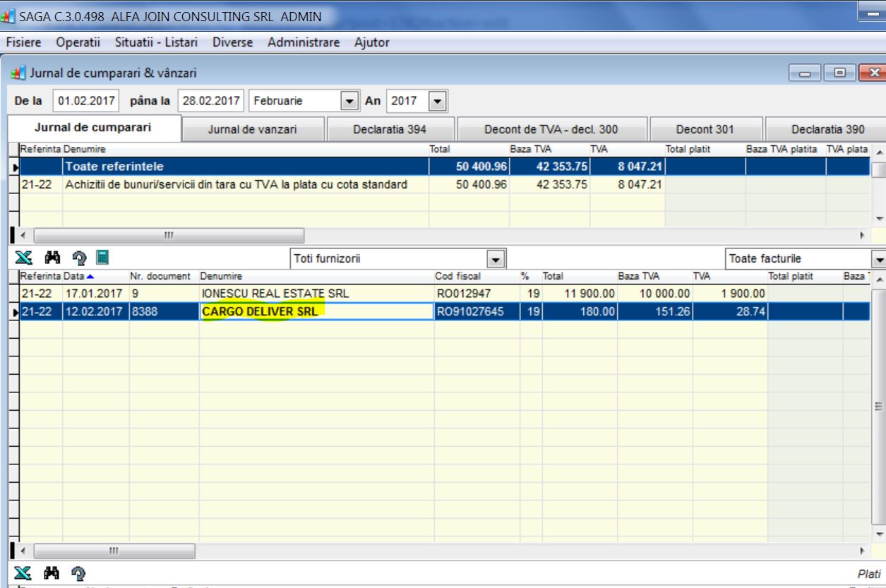
Task: Switch to the Decont 301 tab
Action: (x=705, y=130)
